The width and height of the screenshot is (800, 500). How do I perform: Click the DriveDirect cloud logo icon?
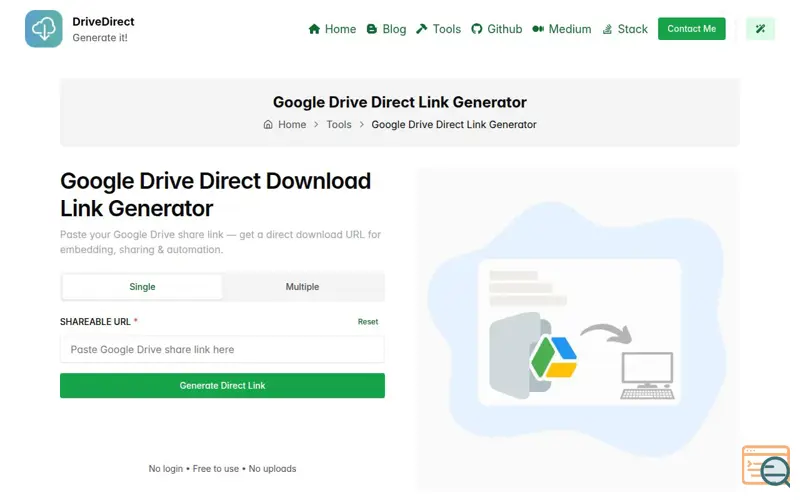coord(44,29)
